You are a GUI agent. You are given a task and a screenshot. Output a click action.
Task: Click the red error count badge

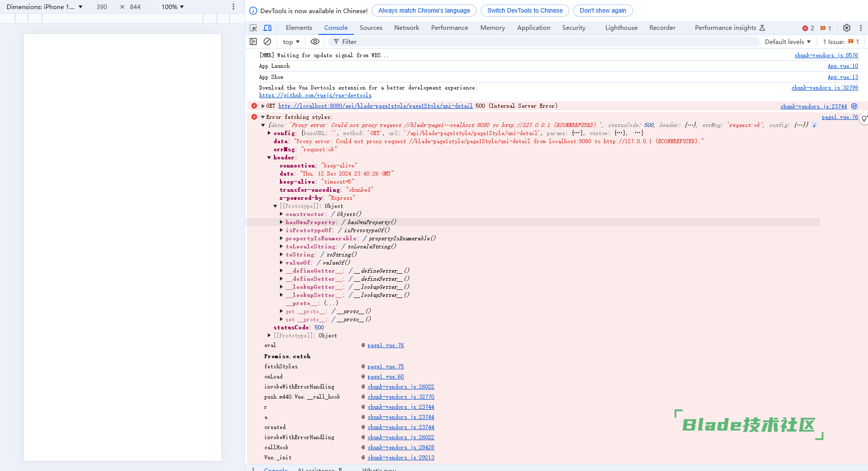click(x=808, y=28)
